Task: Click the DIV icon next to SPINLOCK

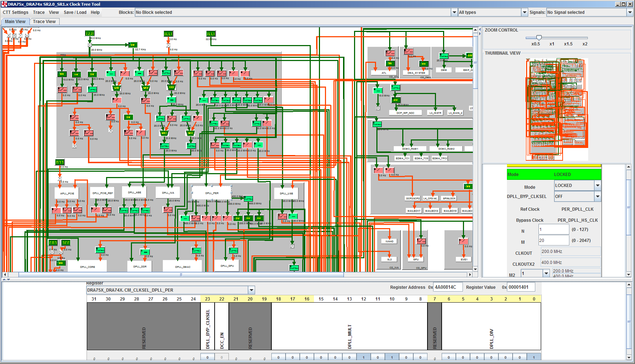Action: (x=468, y=186)
